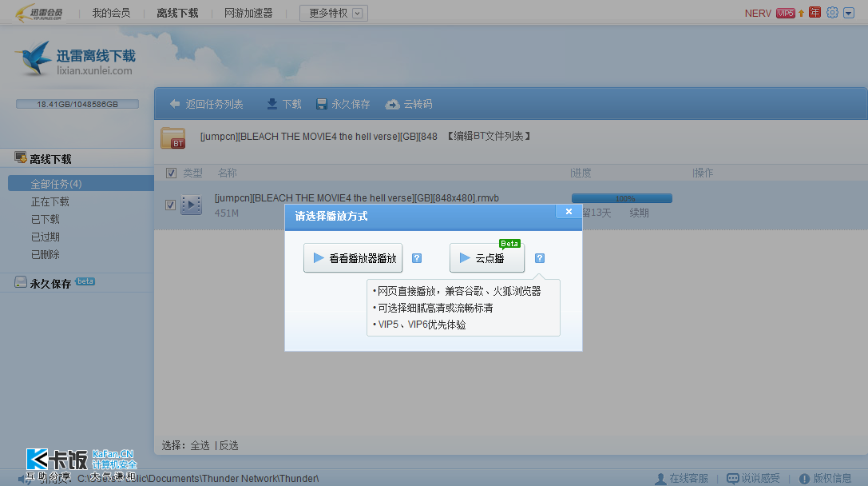Click 云点播 Beta button

click(x=487, y=258)
